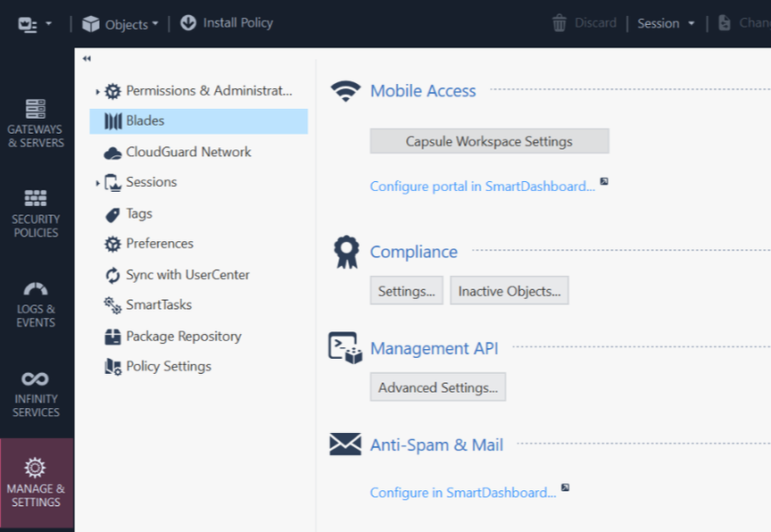Expand the Sessions tree node

97,183
